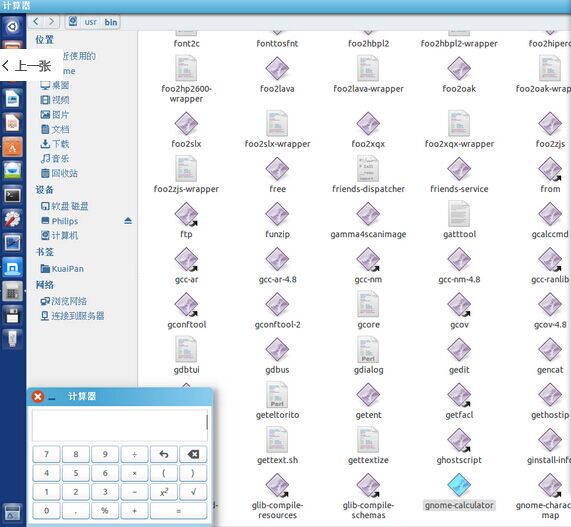Click calculator multiply button
Screen dimensions: 571x527
tap(134, 473)
